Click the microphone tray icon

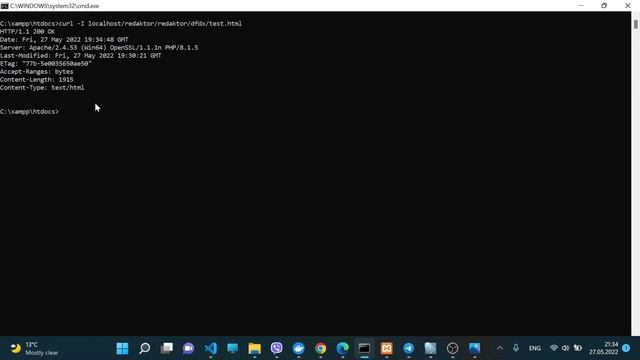tap(516, 348)
